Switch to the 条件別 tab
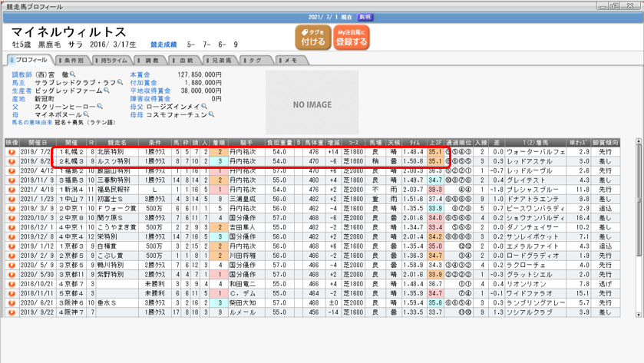 coord(71,60)
